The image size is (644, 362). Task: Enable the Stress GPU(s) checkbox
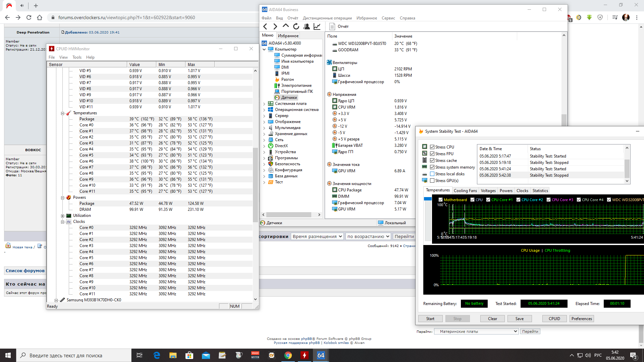(432, 181)
